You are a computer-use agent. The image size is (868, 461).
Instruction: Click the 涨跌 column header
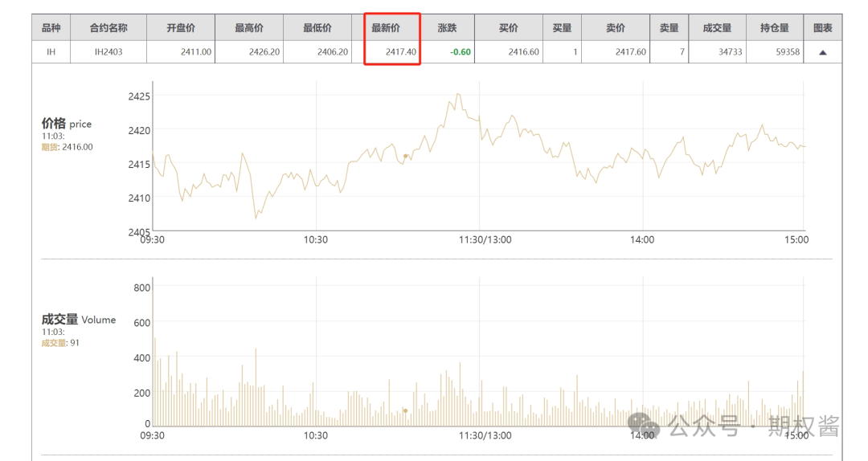448,27
